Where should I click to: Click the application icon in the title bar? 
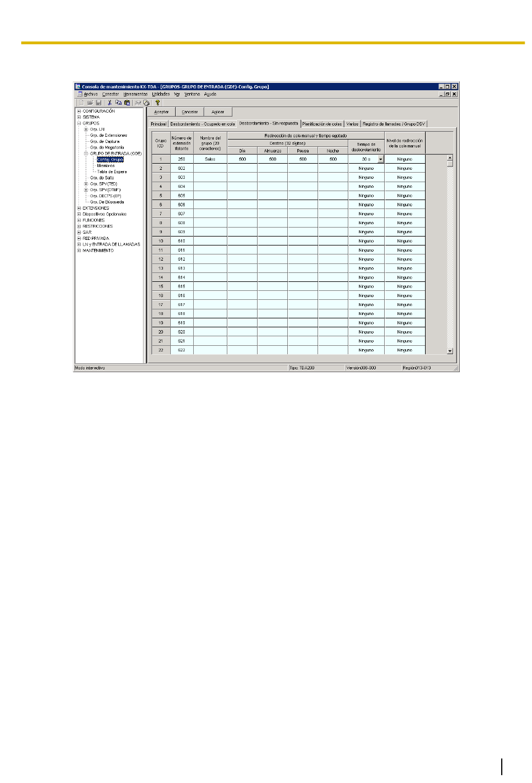pos(78,86)
